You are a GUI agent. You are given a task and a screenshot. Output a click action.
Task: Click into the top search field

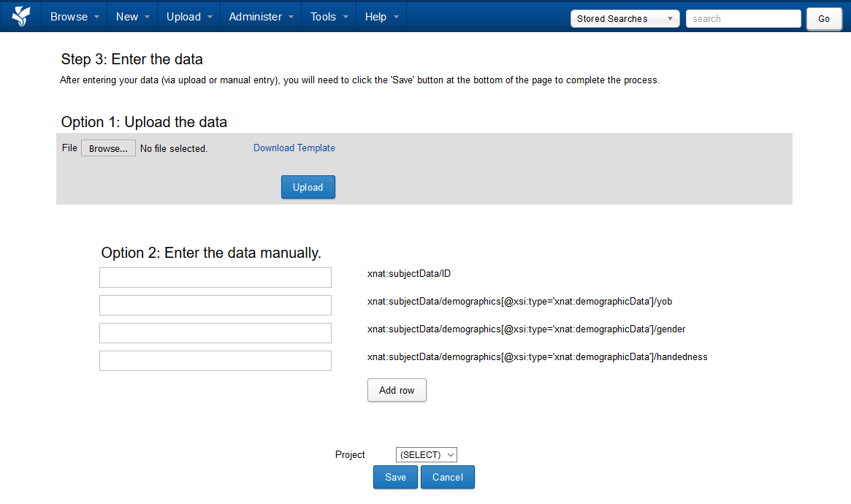click(x=743, y=19)
